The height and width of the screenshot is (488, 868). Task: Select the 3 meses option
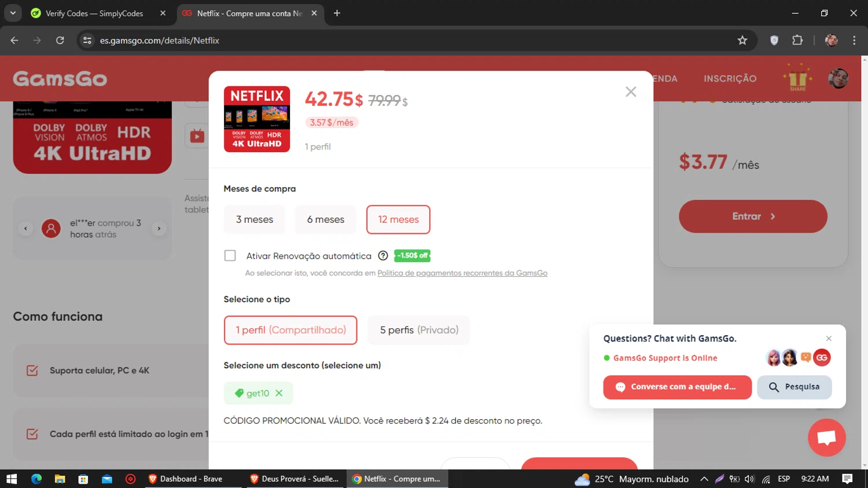(255, 219)
